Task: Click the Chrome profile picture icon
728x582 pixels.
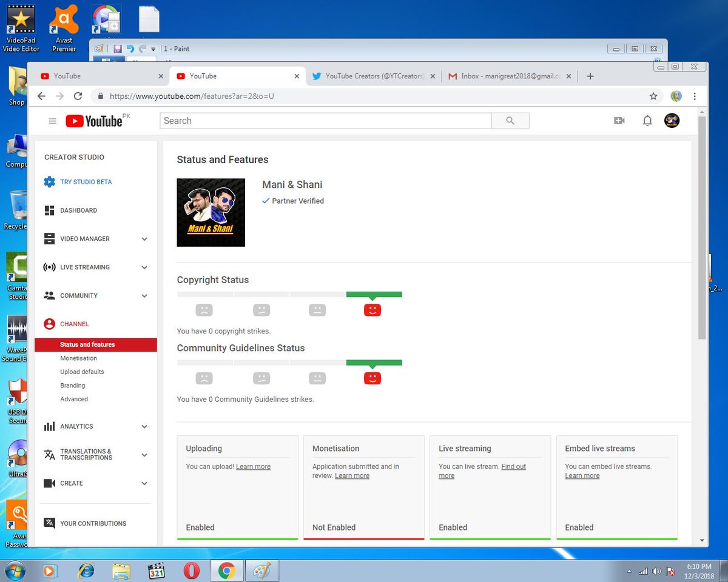Action: [676, 96]
